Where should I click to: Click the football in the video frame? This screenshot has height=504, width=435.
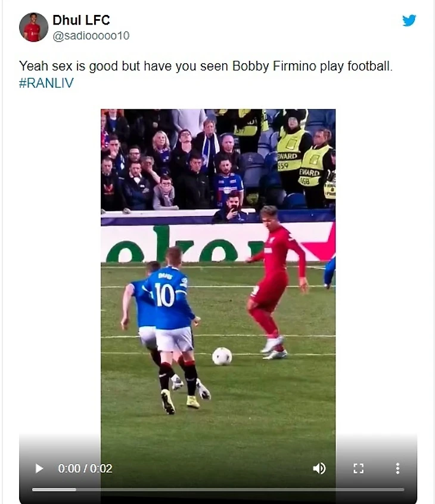(x=222, y=356)
